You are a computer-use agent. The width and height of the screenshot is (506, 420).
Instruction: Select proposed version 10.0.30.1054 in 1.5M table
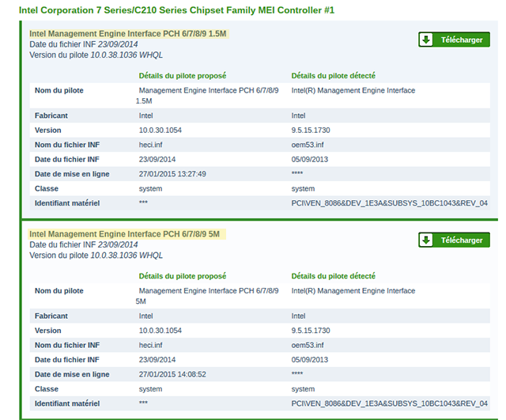tap(160, 130)
